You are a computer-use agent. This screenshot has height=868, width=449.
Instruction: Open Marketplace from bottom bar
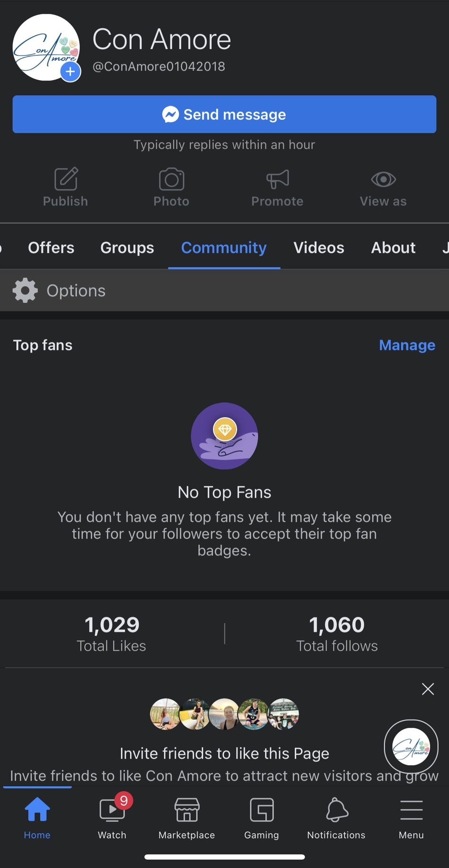(x=187, y=816)
